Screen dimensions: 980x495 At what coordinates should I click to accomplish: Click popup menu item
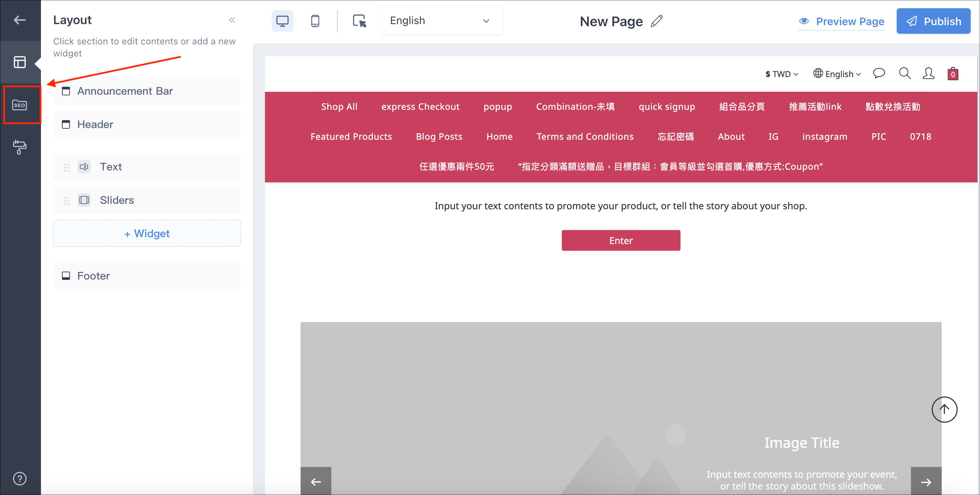[x=498, y=107]
